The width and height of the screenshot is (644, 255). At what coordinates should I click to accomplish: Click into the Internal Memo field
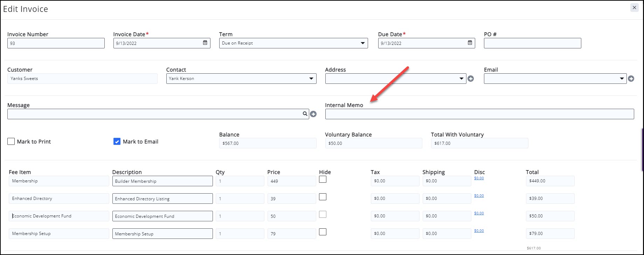point(479,114)
